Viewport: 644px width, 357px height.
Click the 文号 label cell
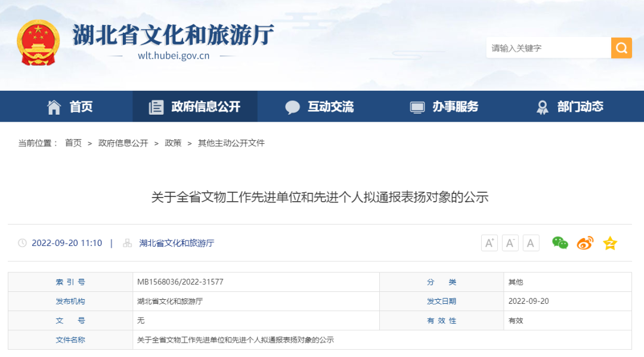click(x=70, y=321)
